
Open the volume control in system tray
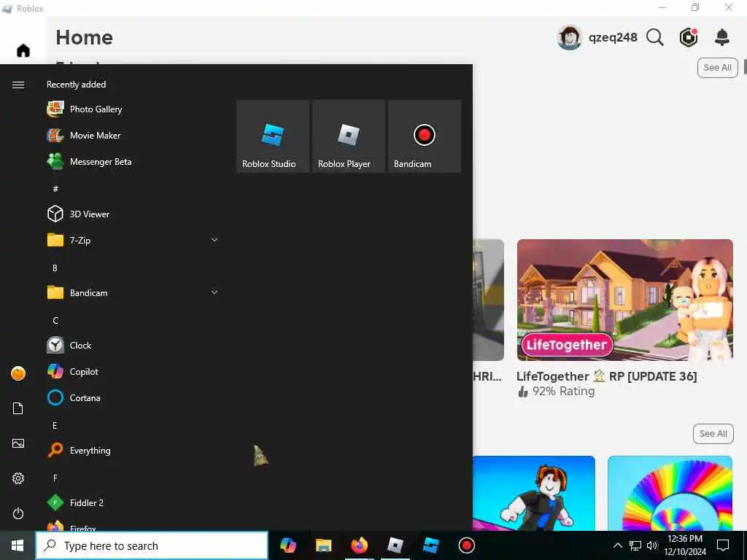click(x=652, y=545)
